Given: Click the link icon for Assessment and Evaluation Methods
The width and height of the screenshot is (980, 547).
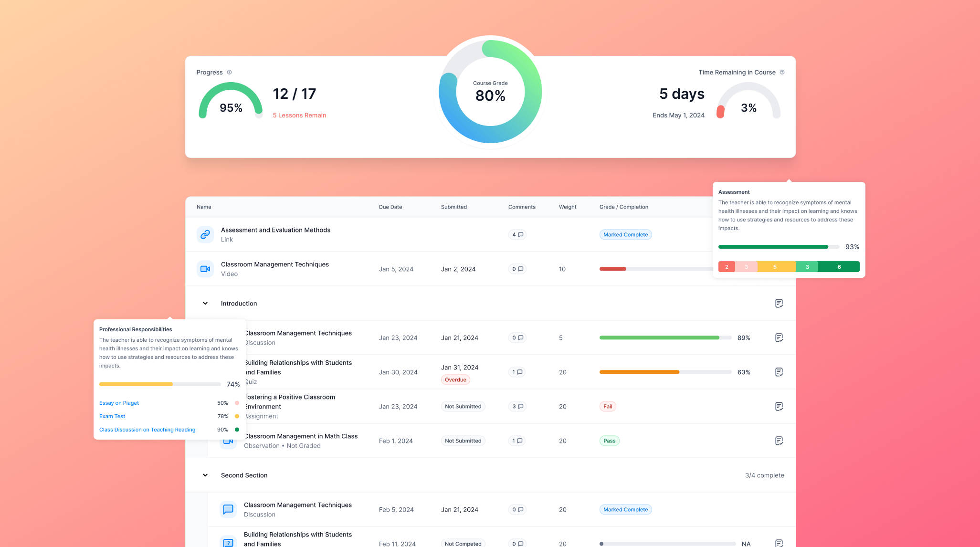Looking at the screenshot, I should pos(205,234).
